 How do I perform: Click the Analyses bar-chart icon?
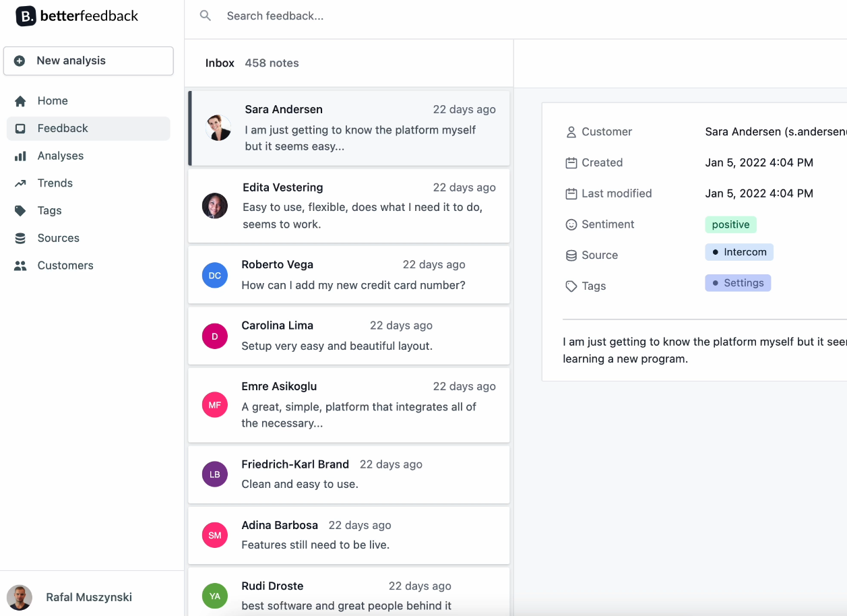pyautogui.click(x=19, y=156)
